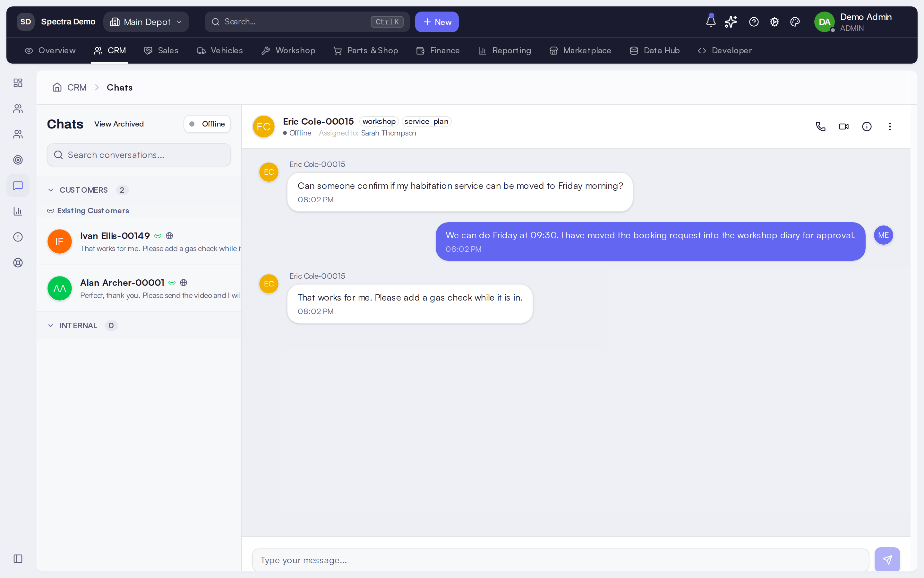
Task: Open the help question mark icon
Action: click(x=754, y=22)
